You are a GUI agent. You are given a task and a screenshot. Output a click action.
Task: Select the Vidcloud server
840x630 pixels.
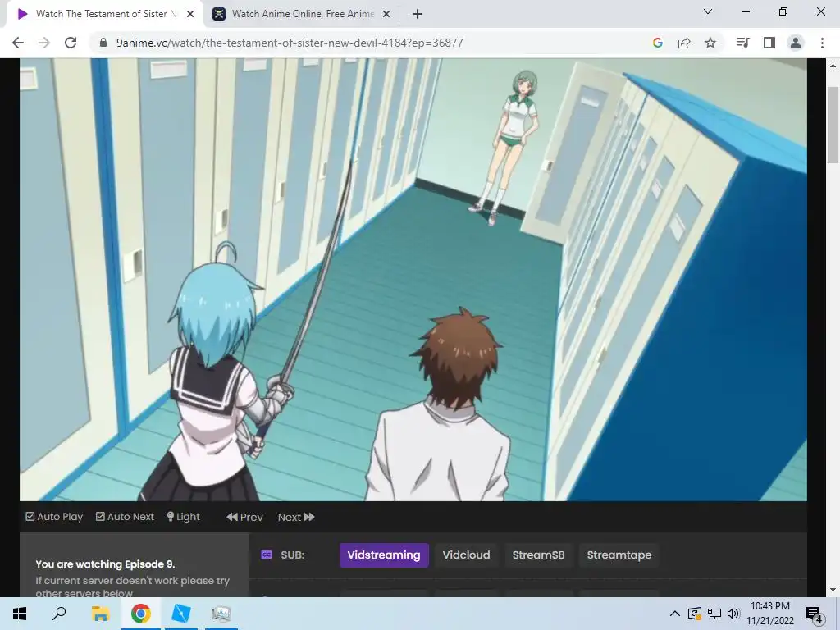pos(466,555)
